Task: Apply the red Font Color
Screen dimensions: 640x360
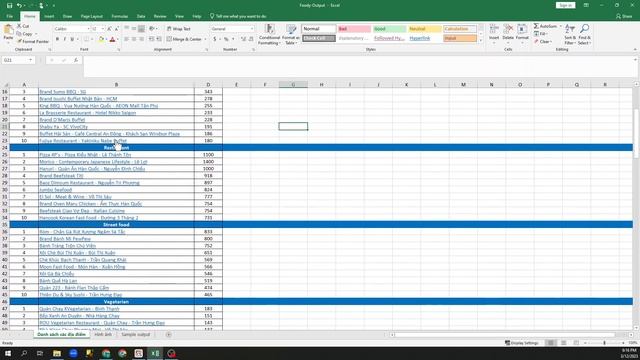Action: point(113,40)
